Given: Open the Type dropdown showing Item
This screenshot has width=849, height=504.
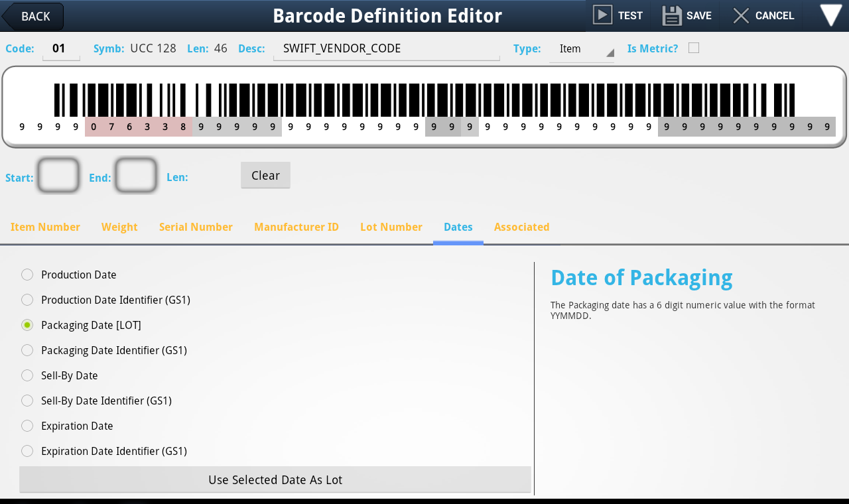Looking at the screenshot, I should tap(582, 49).
